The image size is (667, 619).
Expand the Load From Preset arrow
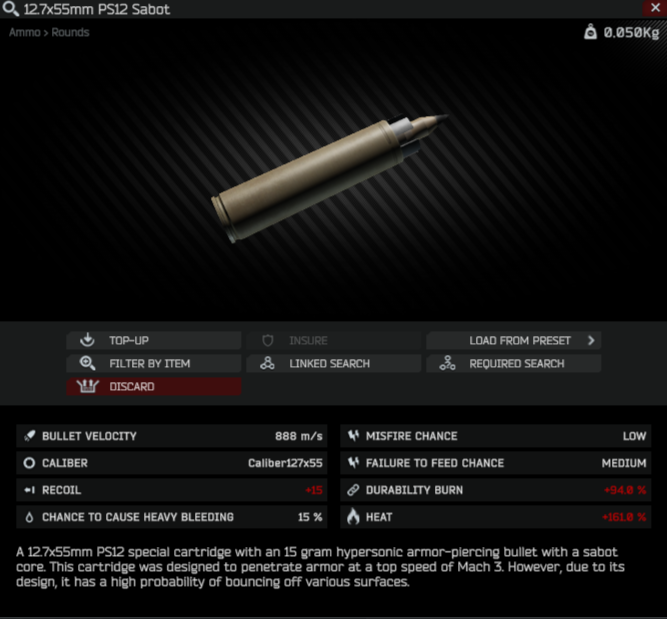(x=591, y=340)
